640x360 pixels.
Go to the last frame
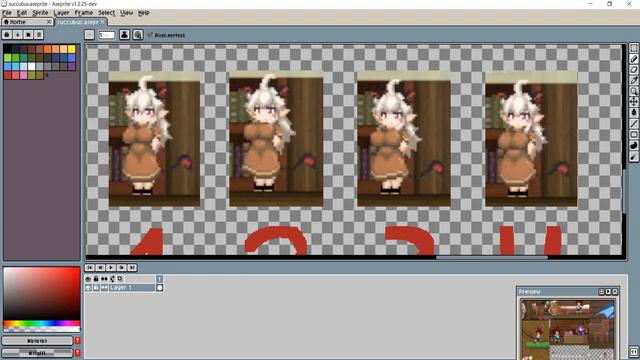tap(132, 267)
